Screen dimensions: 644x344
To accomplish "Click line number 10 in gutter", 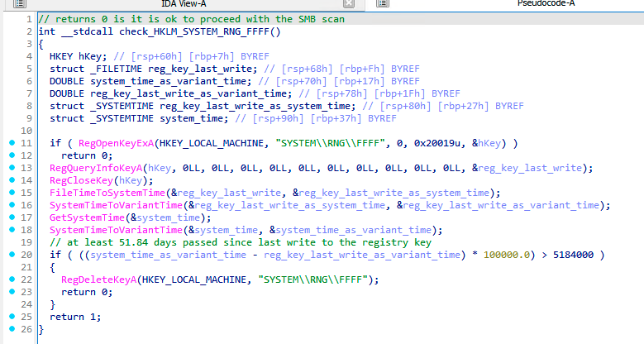I will click(x=26, y=131).
